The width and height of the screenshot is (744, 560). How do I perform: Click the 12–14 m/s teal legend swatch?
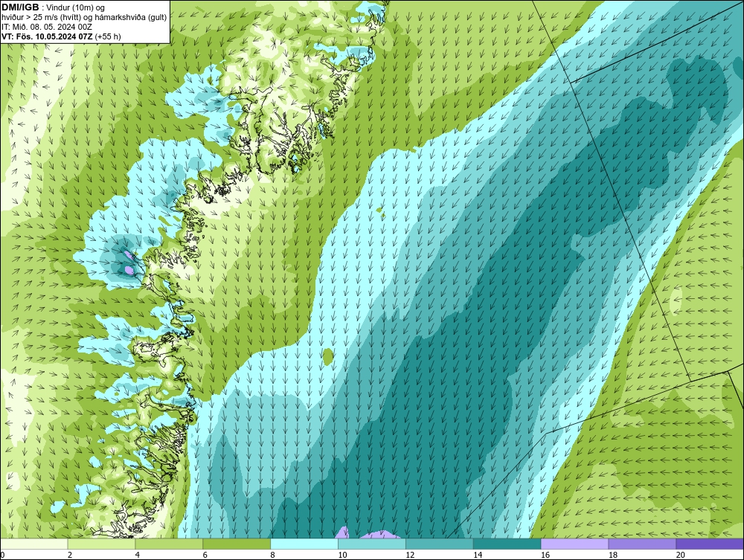(440, 544)
